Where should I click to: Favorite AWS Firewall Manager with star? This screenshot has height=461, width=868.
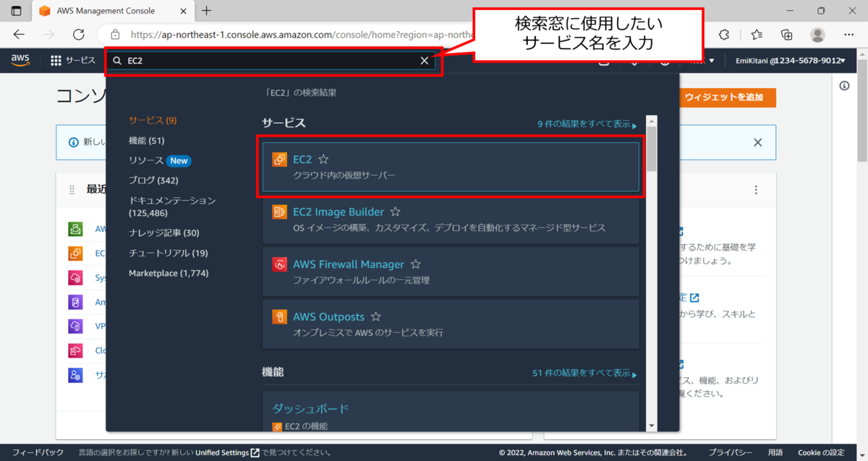click(416, 264)
